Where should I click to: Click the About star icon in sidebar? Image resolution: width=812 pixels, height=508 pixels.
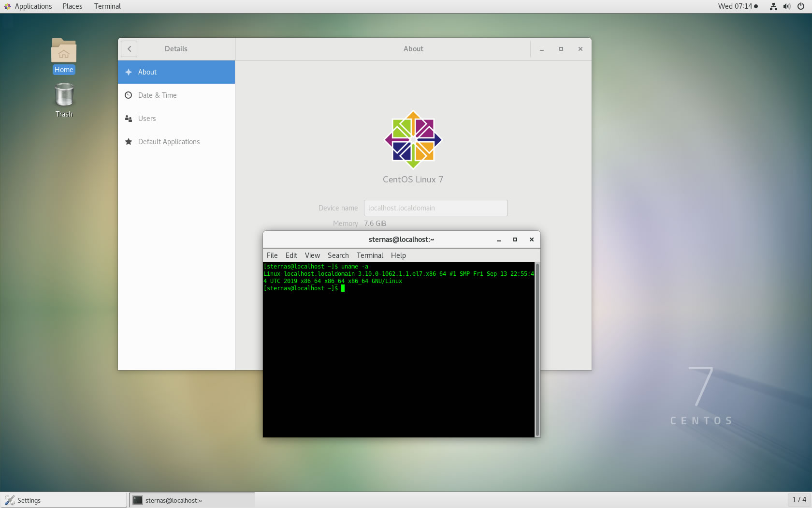pos(129,72)
